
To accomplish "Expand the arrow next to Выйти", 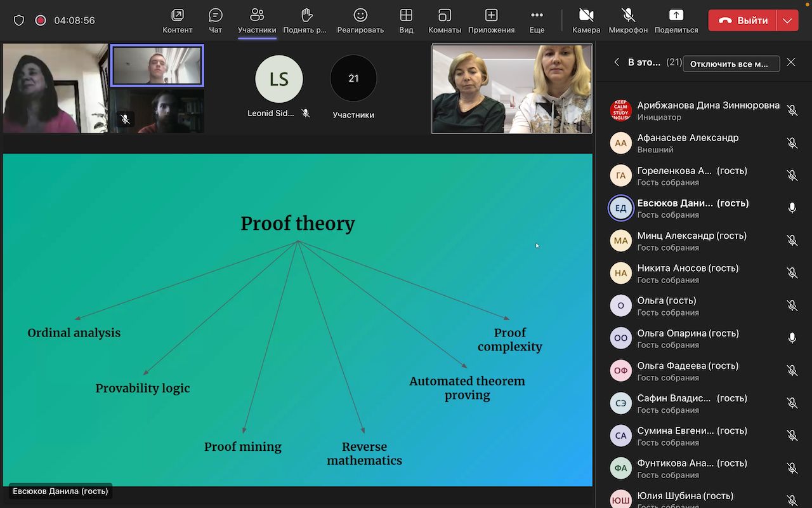I will (787, 20).
